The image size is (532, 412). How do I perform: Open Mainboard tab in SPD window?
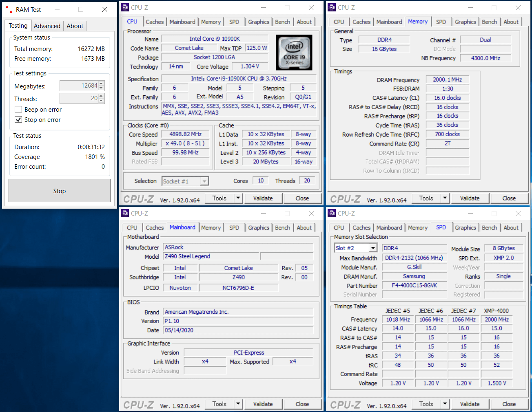389,228
